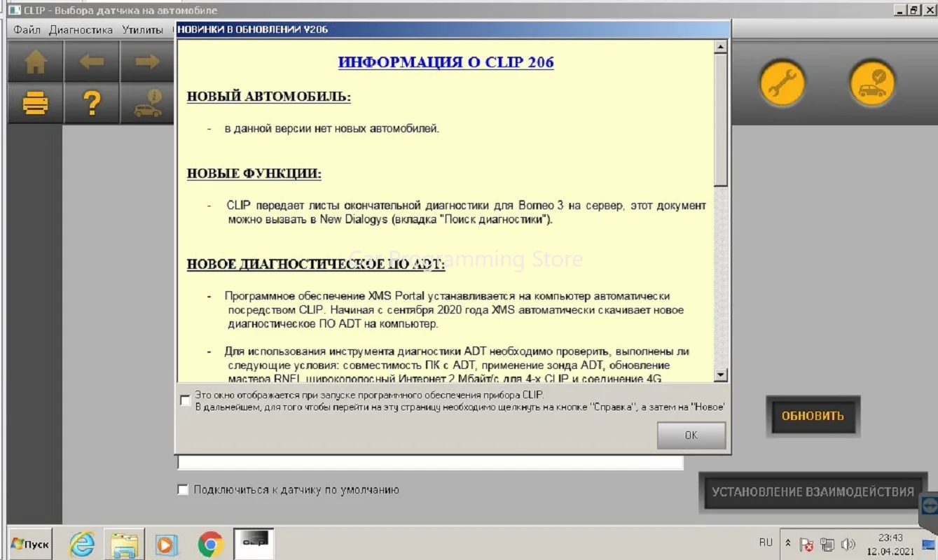Image resolution: width=938 pixels, height=560 pixels.
Task: Click the white input field behind dialog
Action: 430,462
